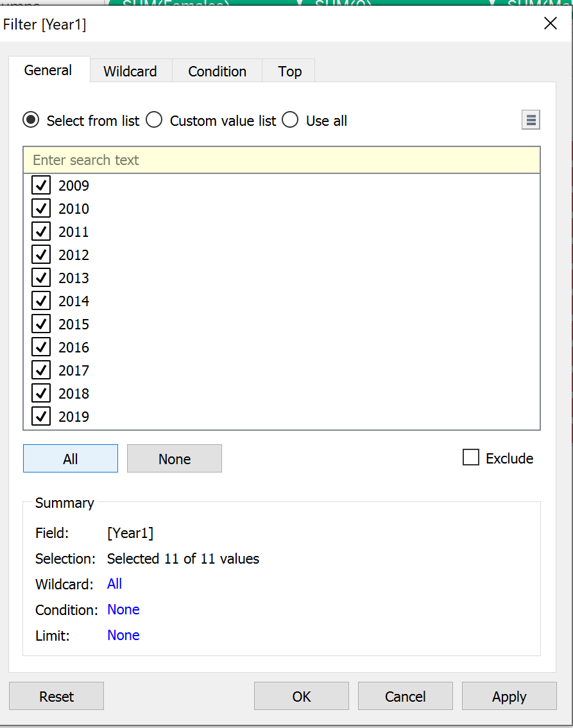Viewport: 573px width, 728px height.
Task: Uncheck the 2009 year checkbox
Action: coord(41,186)
